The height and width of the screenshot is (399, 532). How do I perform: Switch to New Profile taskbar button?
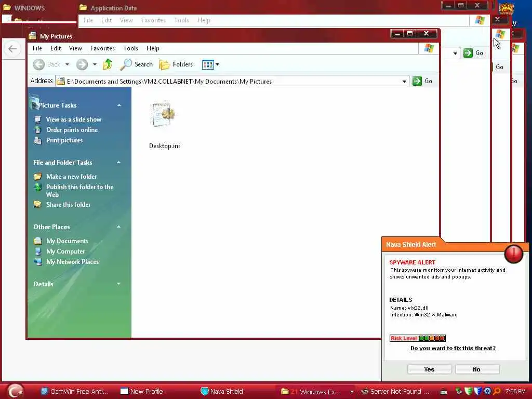142,392
